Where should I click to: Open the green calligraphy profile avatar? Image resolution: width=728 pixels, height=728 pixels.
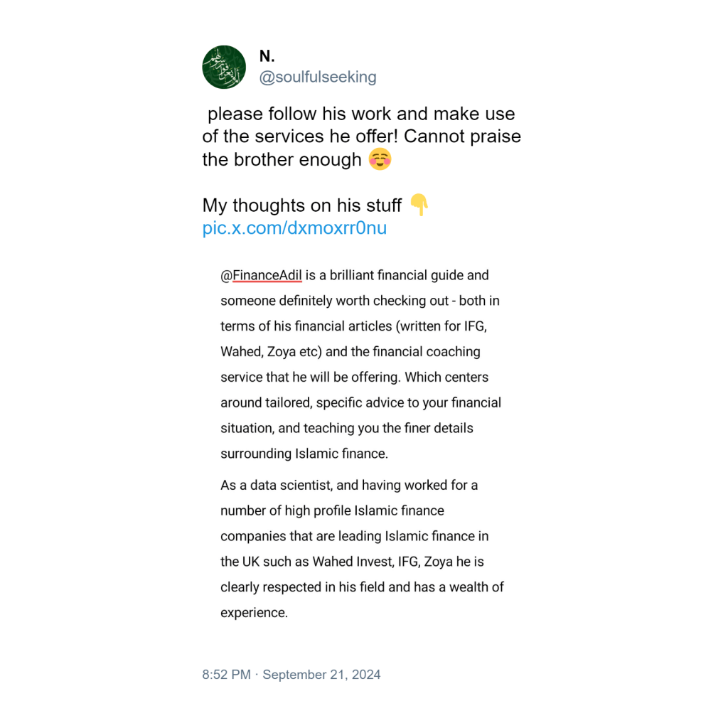coord(224,67)
